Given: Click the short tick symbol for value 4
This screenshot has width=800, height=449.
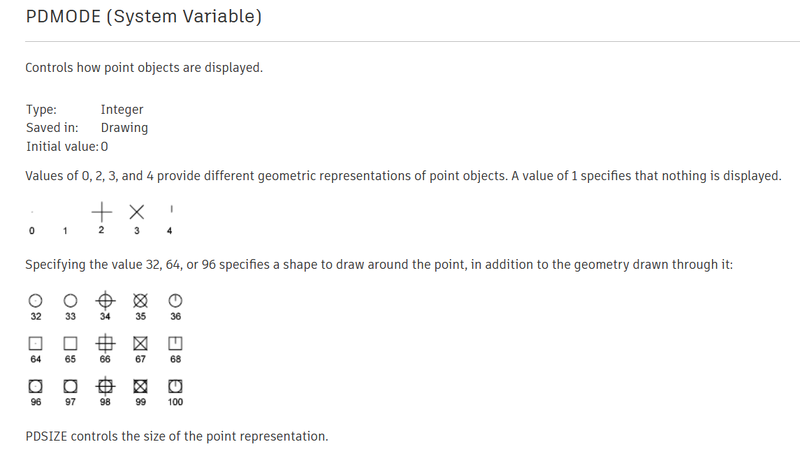Looking at the screenshot, I should 173,209.
